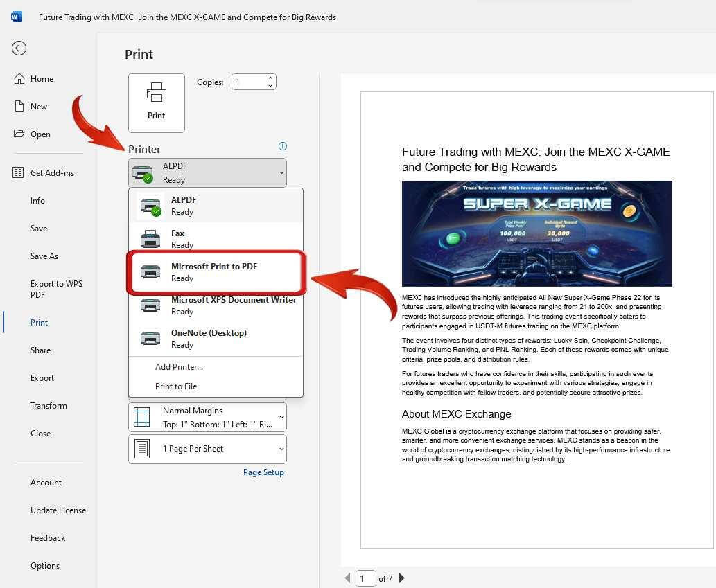Click the Get Add-ins grid icon
Viewport: 716px width, 588px height.
pyautogui.click(x=18, y=172)
